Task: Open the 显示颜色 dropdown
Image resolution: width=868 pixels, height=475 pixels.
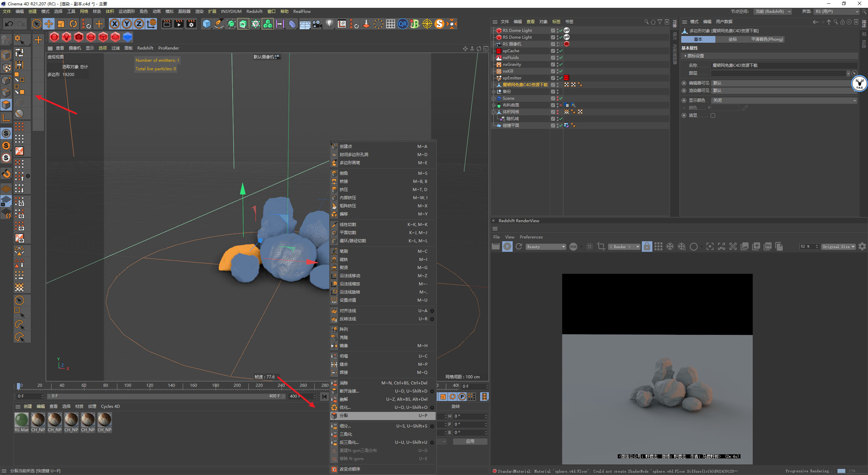Action: pos(784,100)
